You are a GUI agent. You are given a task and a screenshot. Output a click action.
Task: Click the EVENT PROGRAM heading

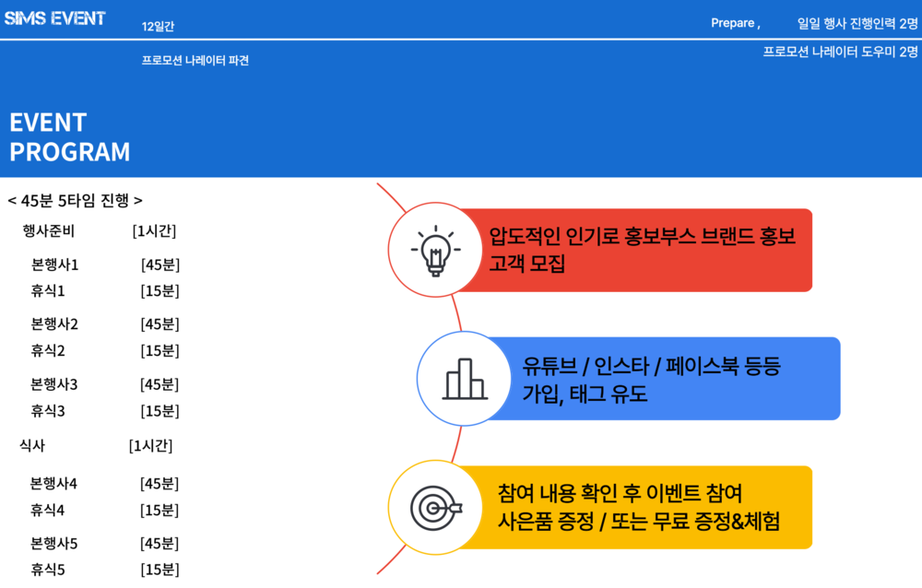coord(70,137)
